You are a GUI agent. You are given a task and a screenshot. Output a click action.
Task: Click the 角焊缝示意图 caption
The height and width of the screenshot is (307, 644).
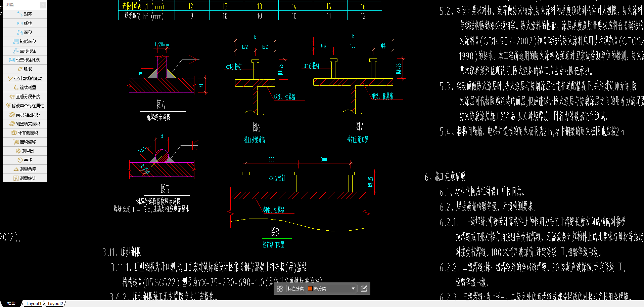click(158, 117)
